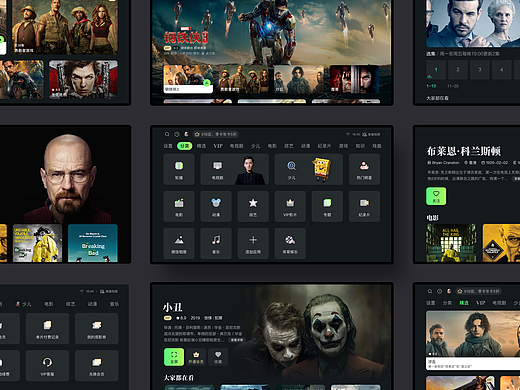Select episode 2 in the episode list
Viewport: 520px width, 390px height.
pos(458,70)
